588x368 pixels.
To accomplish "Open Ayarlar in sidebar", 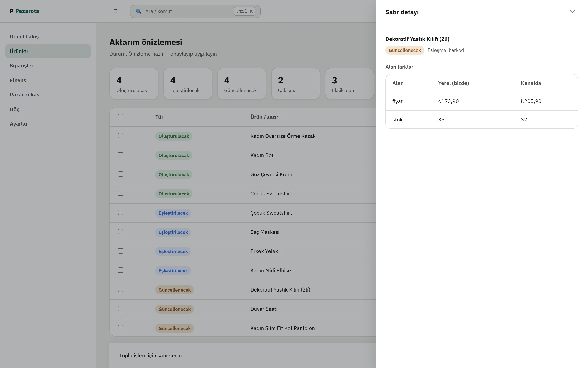I will pos(48,124).
